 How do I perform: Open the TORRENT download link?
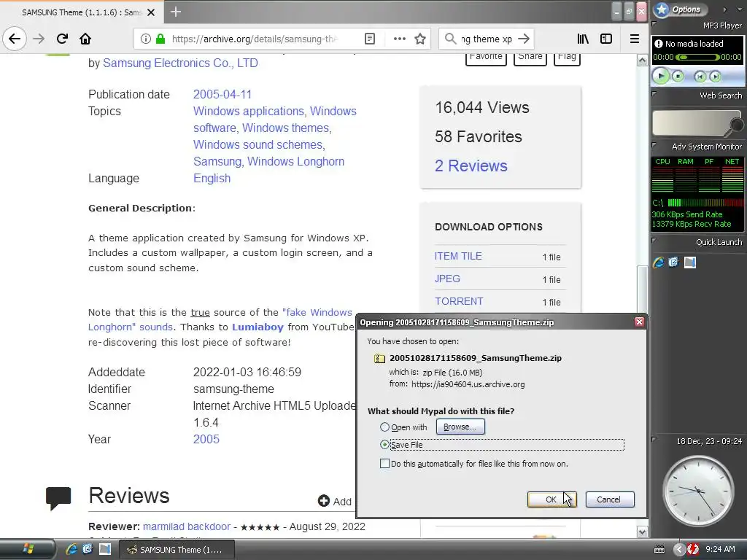[459, 301]
